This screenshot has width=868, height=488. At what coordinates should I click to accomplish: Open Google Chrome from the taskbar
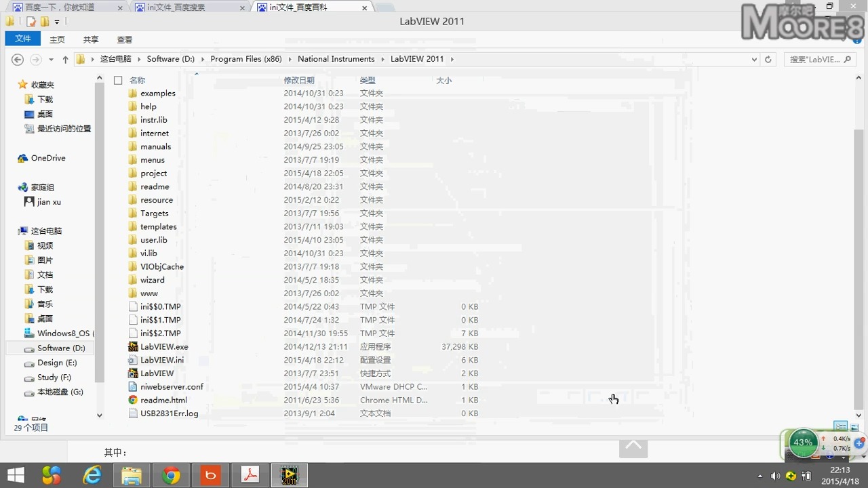click(171, 476)
